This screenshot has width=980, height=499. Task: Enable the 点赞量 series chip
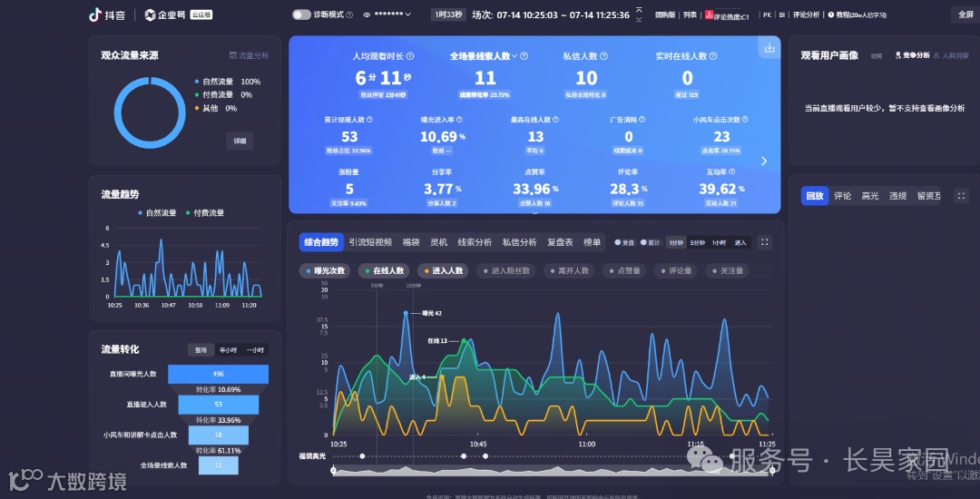click(624, 271)
